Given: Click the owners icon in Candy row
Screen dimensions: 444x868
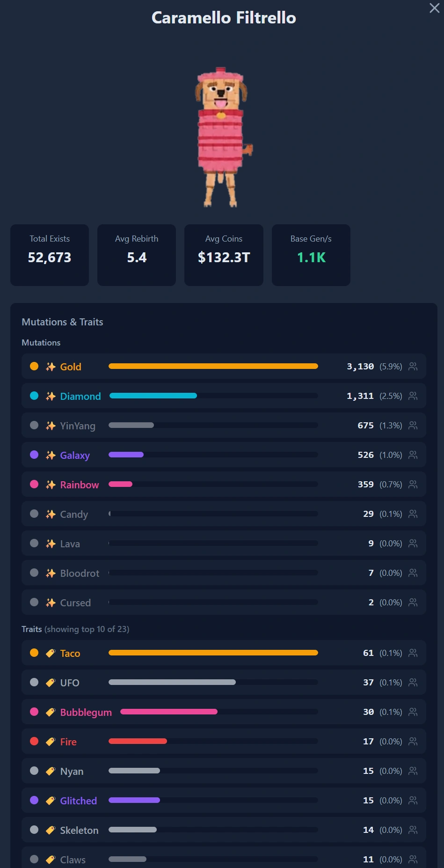Looking at the screenshot, I should click(413, 514).
